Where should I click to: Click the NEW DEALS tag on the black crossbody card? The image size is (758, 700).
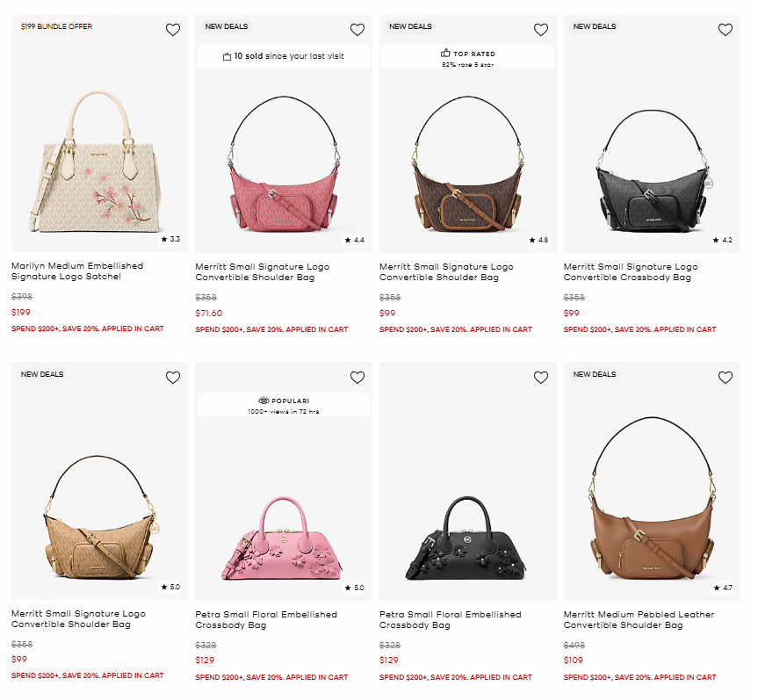pyautogui.click(x=595, y=26)
